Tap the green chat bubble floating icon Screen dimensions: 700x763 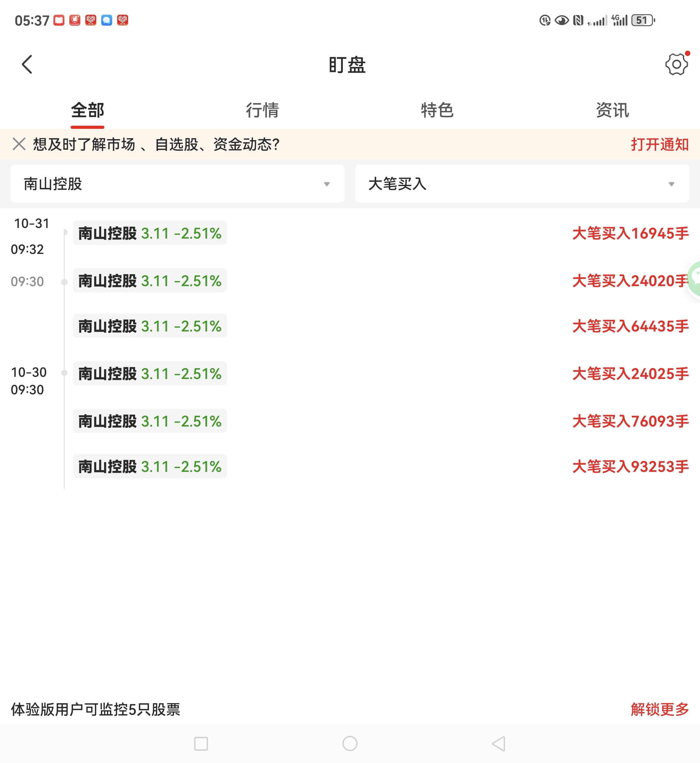point(695,279)
